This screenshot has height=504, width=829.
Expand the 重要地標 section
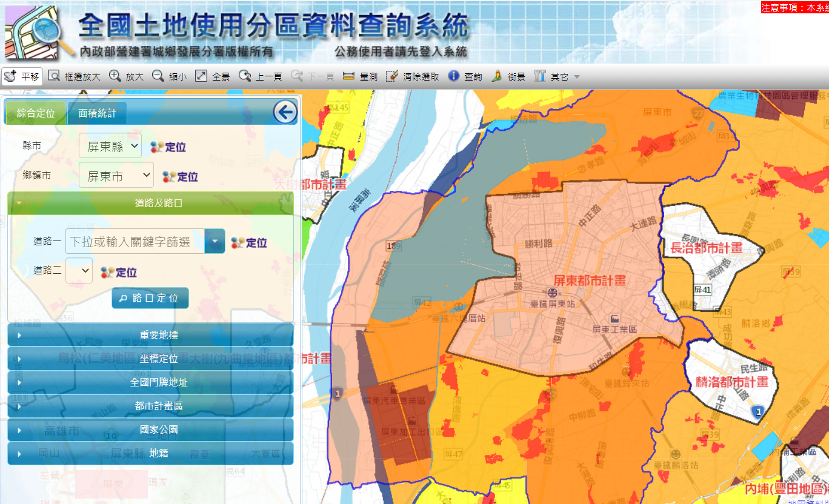pos(150,335)
